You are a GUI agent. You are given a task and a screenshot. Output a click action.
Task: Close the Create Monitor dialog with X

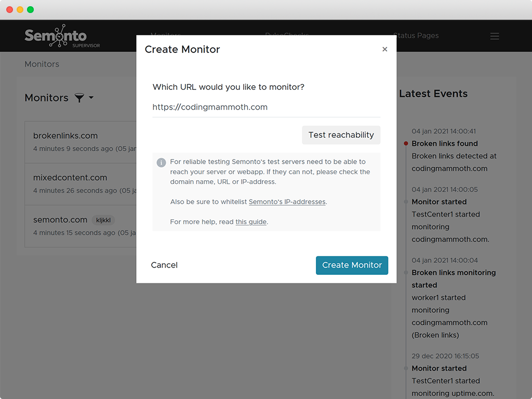tap(384, 49)
